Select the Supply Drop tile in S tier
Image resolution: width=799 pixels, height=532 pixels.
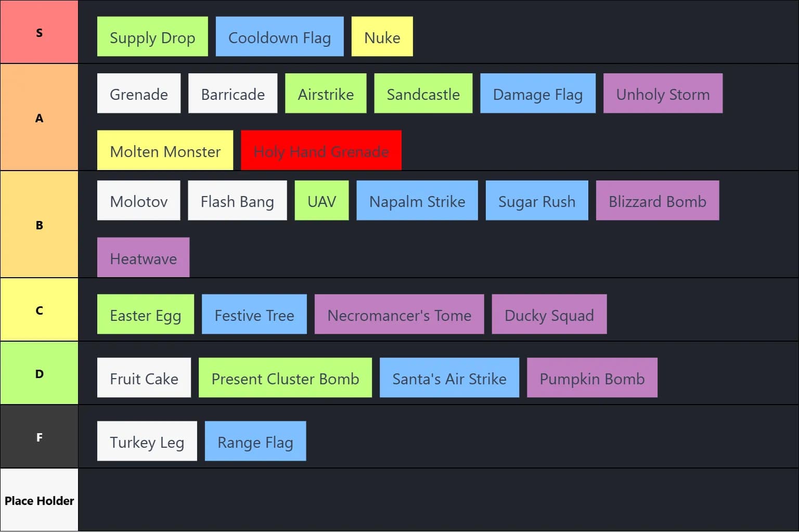152,36
